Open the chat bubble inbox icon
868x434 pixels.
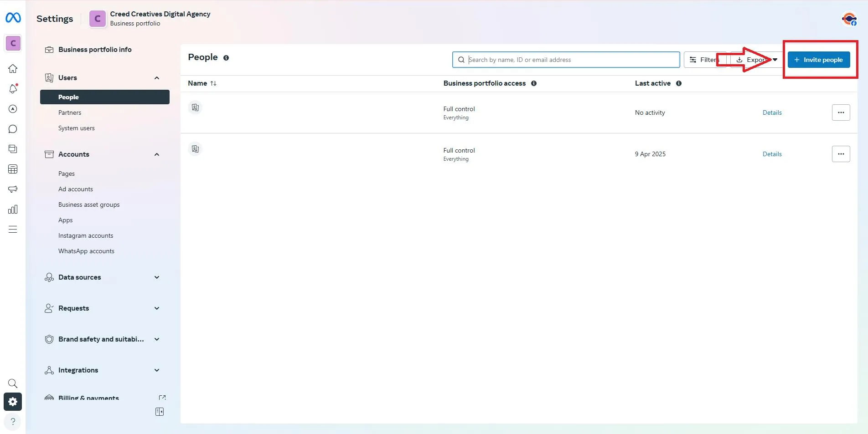pyautogui.click(x=13, y=129)
